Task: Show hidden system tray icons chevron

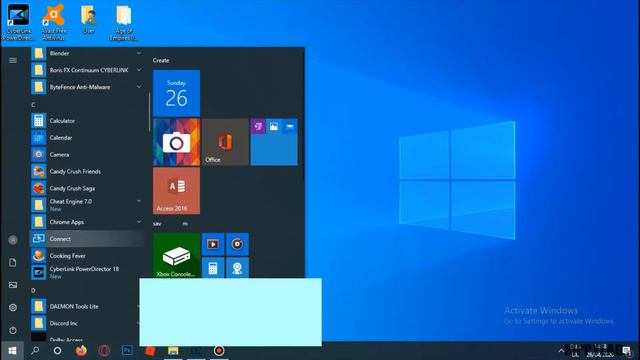Action: pyautogui.click(x=561, y=351)
